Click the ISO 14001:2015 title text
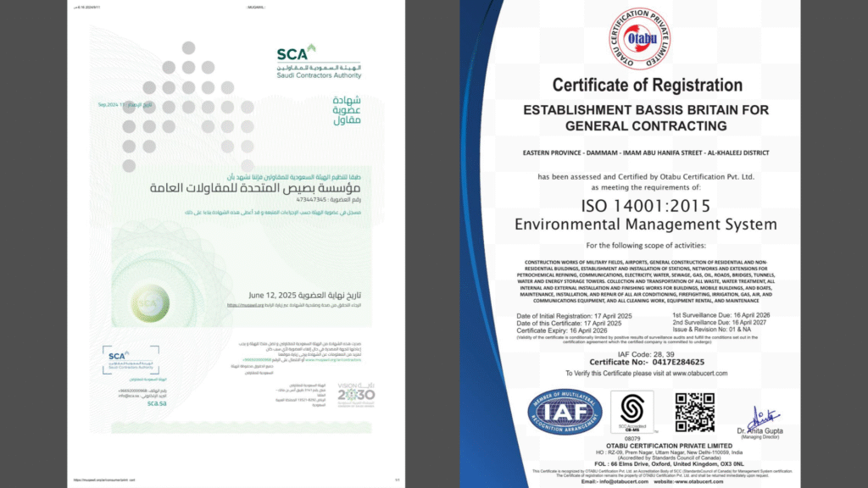This screenshot has width=868, height=488. click(646, 205)
